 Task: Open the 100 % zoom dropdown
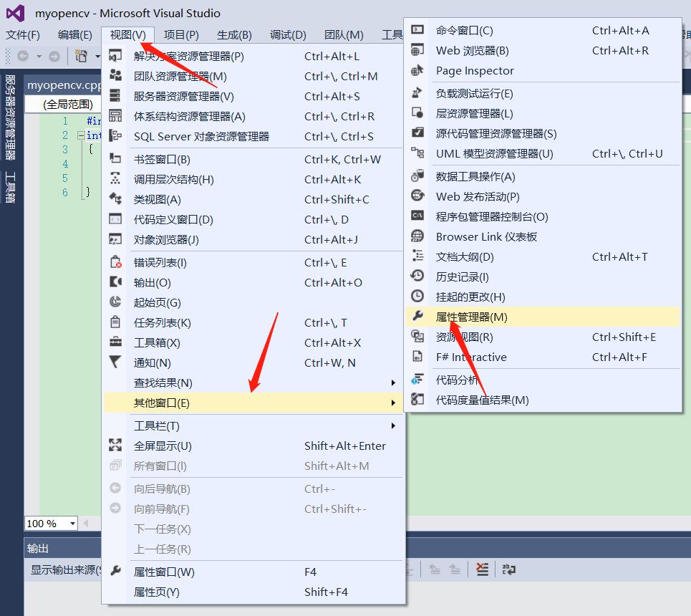72,524
